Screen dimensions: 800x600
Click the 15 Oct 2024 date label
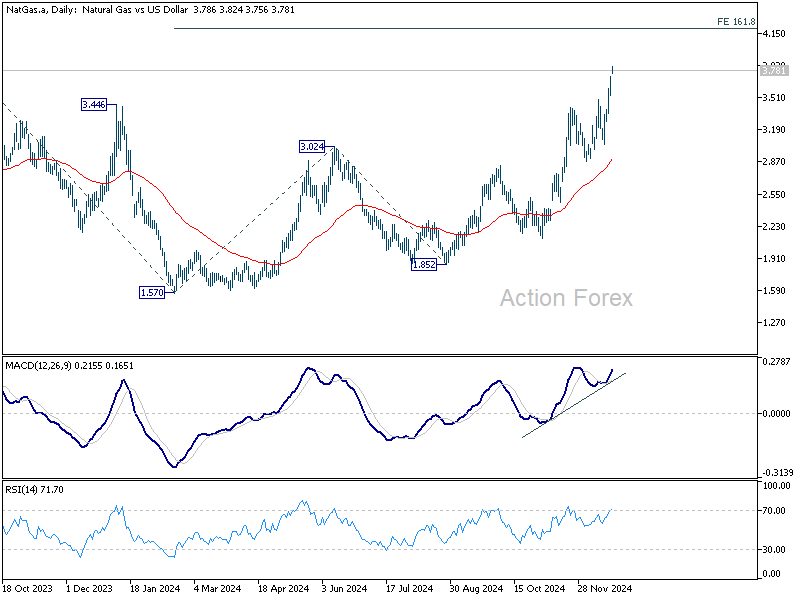tap(539, 588)
